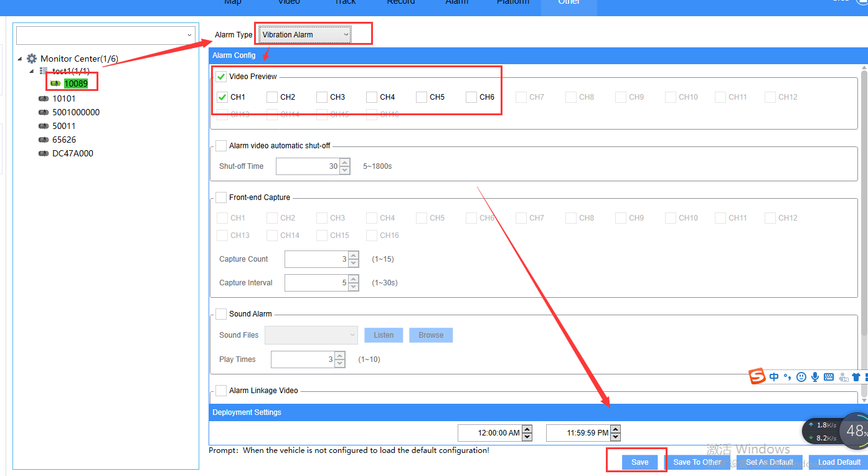Image resolution: width=868 pixels, height=476 pixels.
Task: Click the Shut-off Time input field
Action: [308, 166]
